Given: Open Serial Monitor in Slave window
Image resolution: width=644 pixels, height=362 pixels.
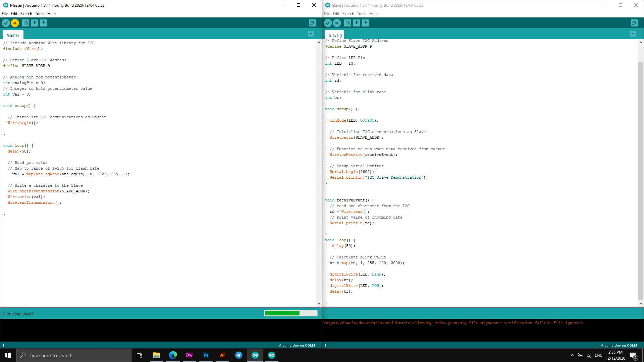Looking at the screenshot, I should [x=634, y=23].
